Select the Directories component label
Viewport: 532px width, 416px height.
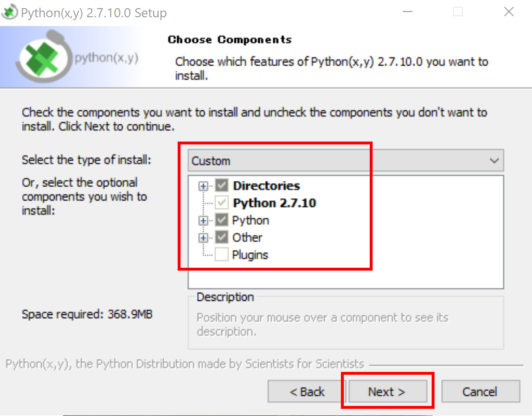click(x=266, y=186)
